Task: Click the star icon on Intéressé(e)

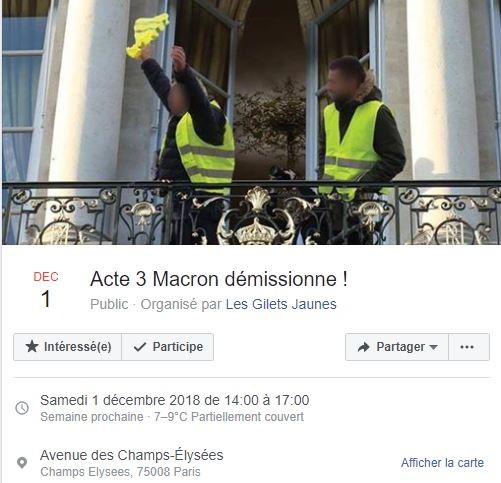Action: pyautogui.click(x=32, y=347)
